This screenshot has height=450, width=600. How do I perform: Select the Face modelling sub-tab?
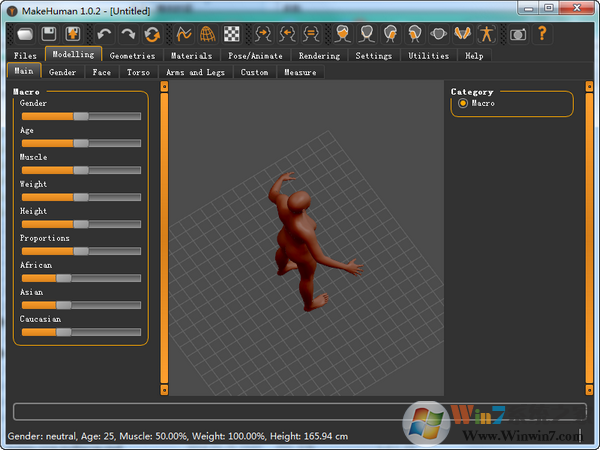tap(101, 72)
